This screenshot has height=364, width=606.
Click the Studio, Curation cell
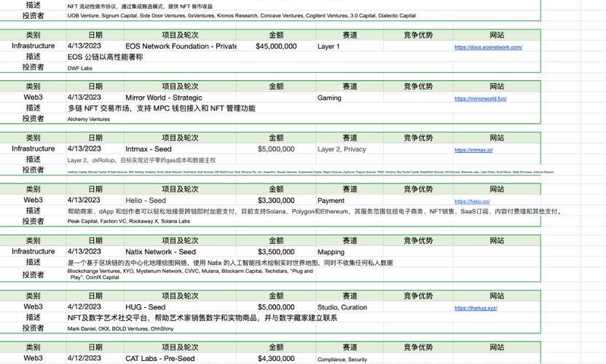(342, 307)
